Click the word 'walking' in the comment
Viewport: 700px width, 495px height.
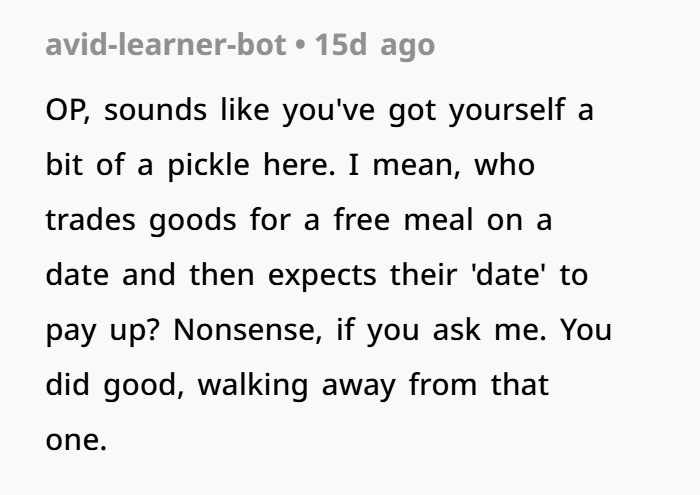[x=253, y=386]
